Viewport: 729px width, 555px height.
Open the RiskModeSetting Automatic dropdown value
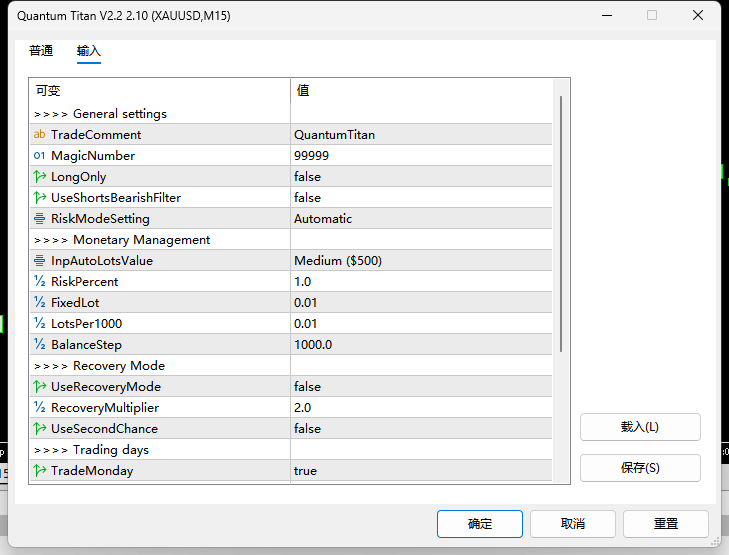pos(421,218)
